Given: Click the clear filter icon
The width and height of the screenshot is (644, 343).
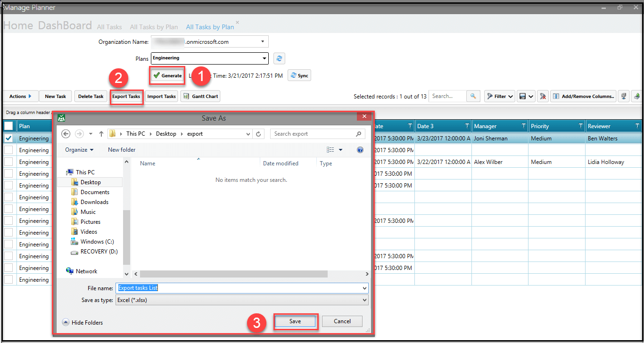Looking at the screenshot, I should [543, 96].
